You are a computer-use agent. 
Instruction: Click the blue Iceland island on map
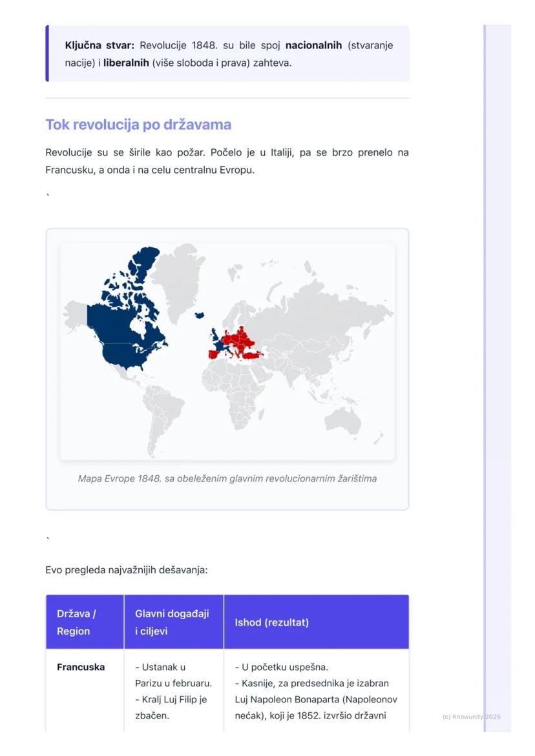pos(201,315)
